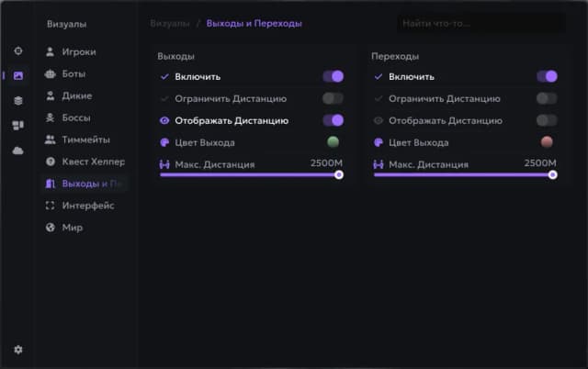This screenshot has height=369, width=588.
Task: Select Квест Хелпер in the sidebar
Action: (85, 162)
